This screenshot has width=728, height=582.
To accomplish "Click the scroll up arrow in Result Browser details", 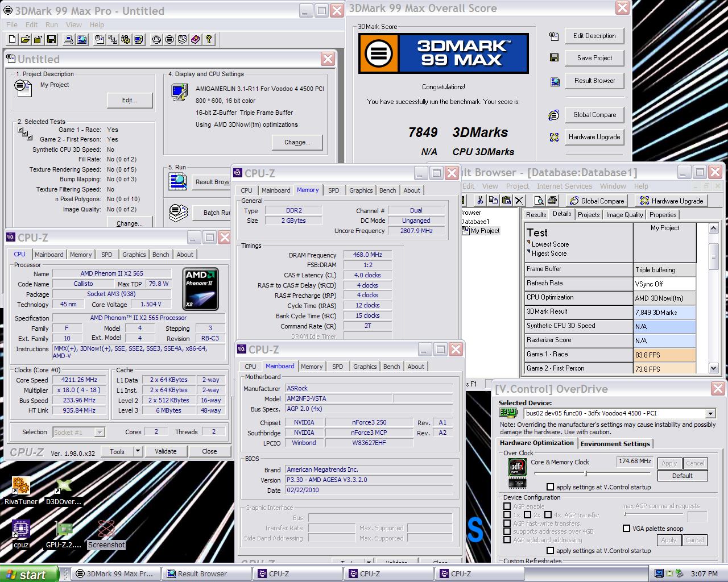I will (714, 228).
